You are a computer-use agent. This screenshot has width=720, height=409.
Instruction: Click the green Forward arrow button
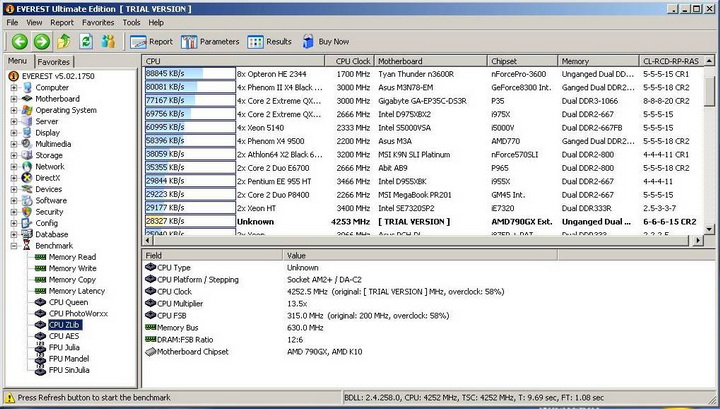tap(42, 42)
